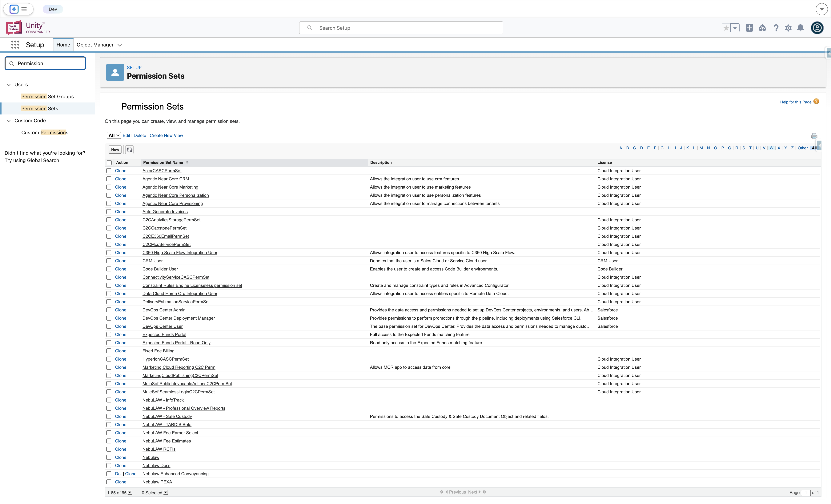Click the orange help icon by Help for this Page

tap(817, 102)
